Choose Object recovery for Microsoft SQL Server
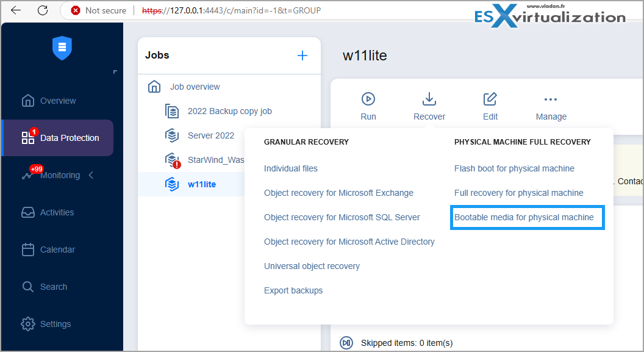The image size is (644, 352). 342,217
